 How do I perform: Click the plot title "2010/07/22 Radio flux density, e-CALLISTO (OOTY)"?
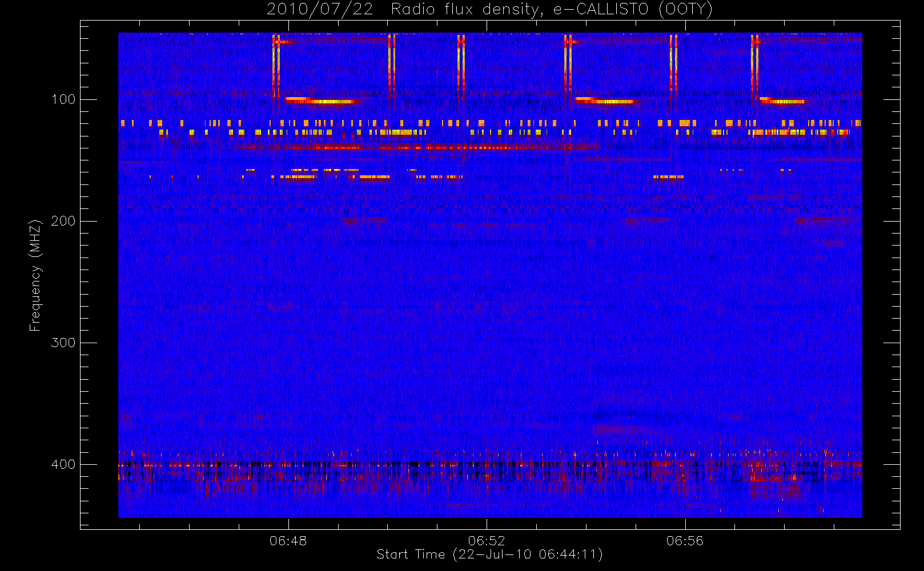[490, 9]
